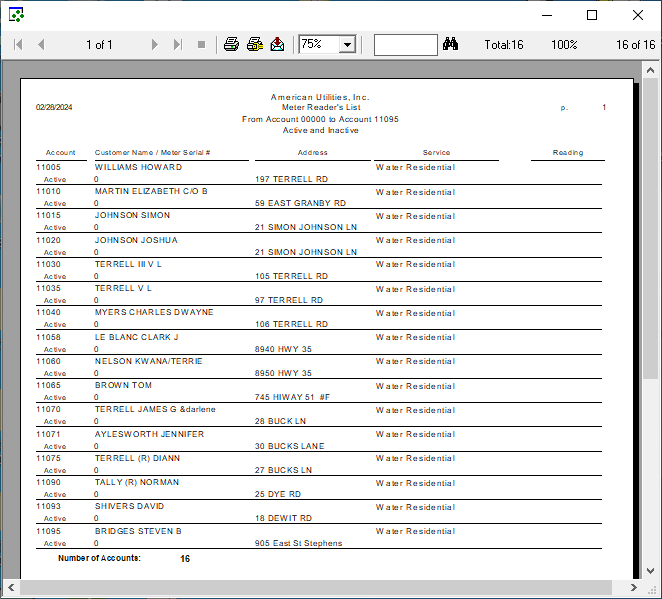The height and width of the screenshot is (599, 662).
Task: Minimize the report viewer window
Action: tap(547, 15)
